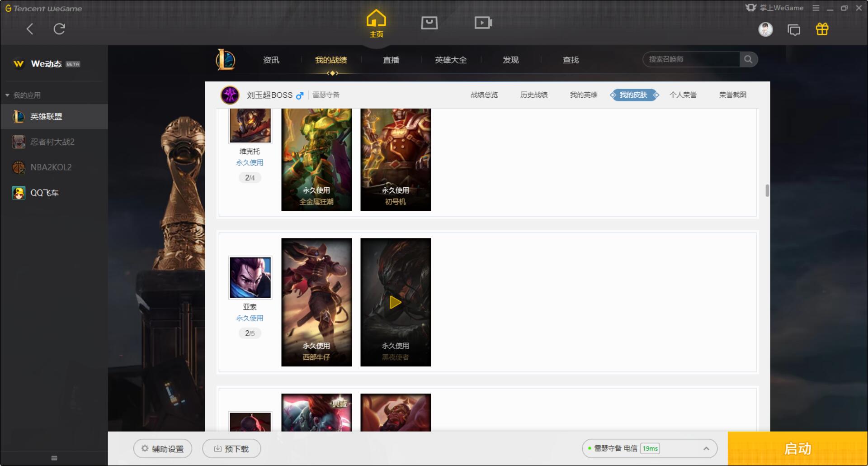Open the video live icon

483,23
